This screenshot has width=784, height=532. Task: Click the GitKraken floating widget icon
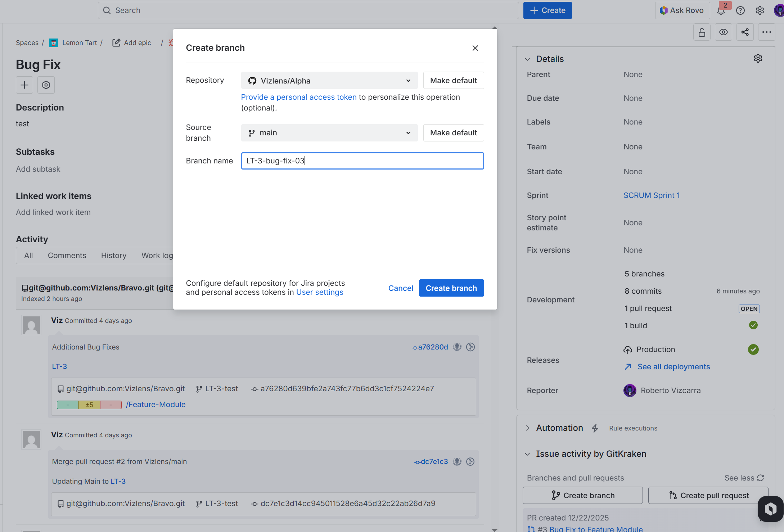770,509
